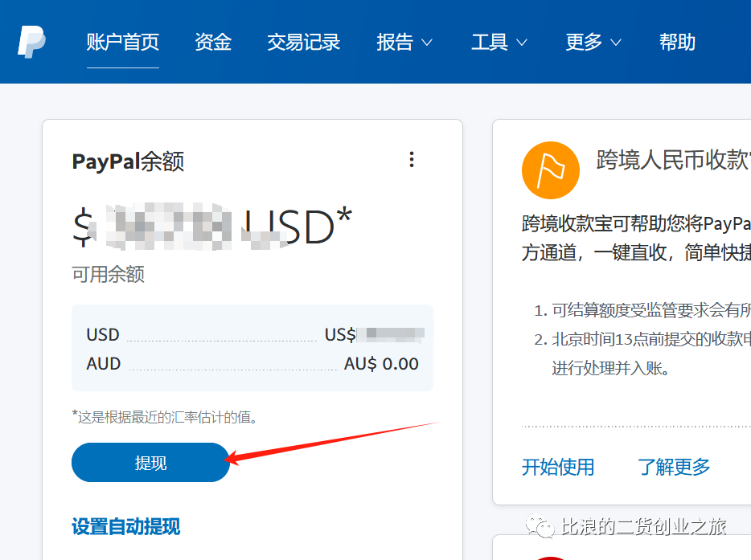
Task: Click the orange flag icon
Action: click(550, 170)
